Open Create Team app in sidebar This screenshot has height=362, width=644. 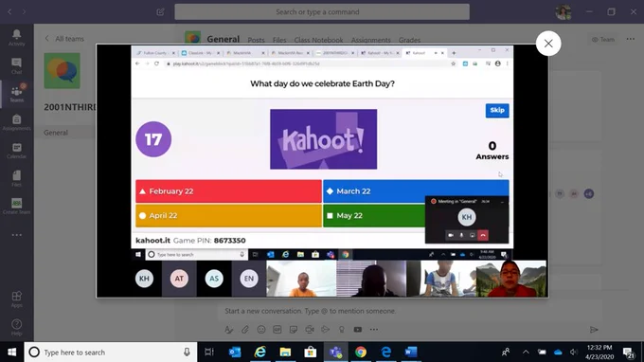16,207
